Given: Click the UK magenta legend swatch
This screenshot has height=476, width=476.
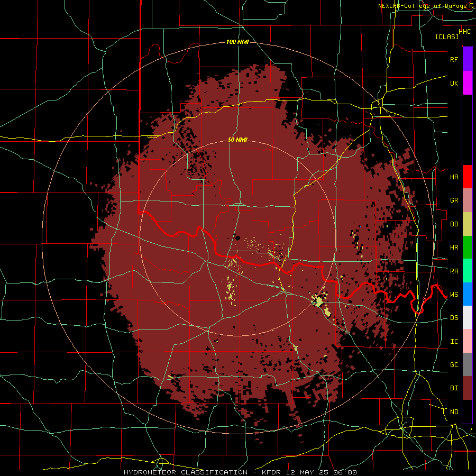Looking at the screenshot, I should pos(467,83).
